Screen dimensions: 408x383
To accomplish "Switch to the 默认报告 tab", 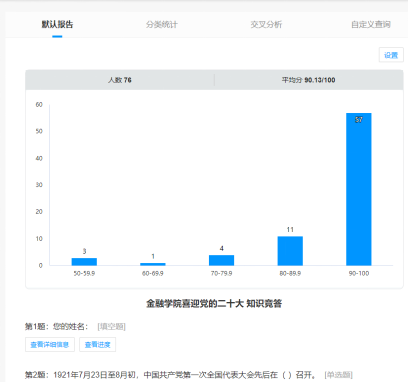I will 57,24.
